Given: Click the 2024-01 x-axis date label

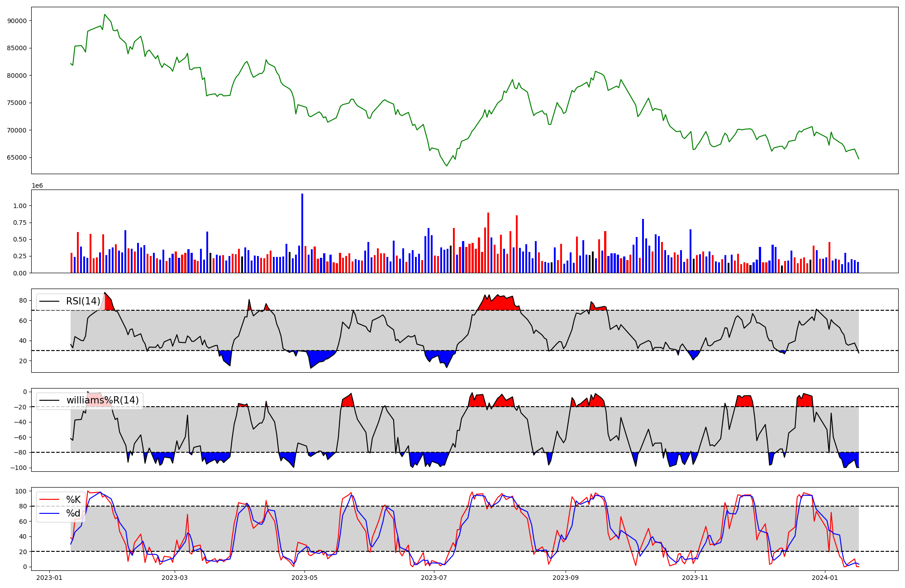Looking at the screenshot, I should pyautogui.click(x=825, y=578).
